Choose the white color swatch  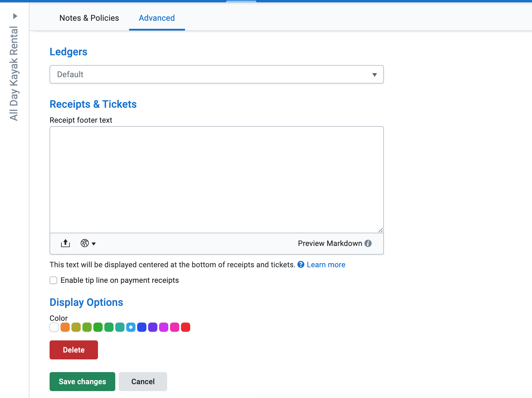tap(54, 327)
